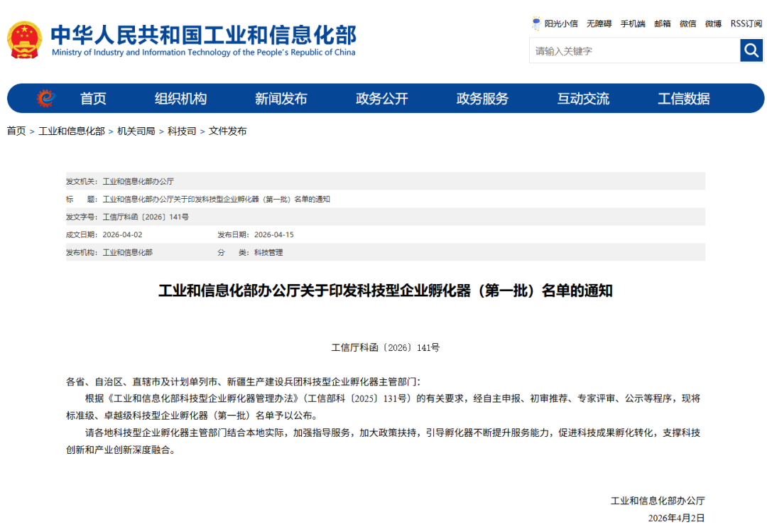Click the 邮箱 link at top
767x532 pixels.
point(662,23)
